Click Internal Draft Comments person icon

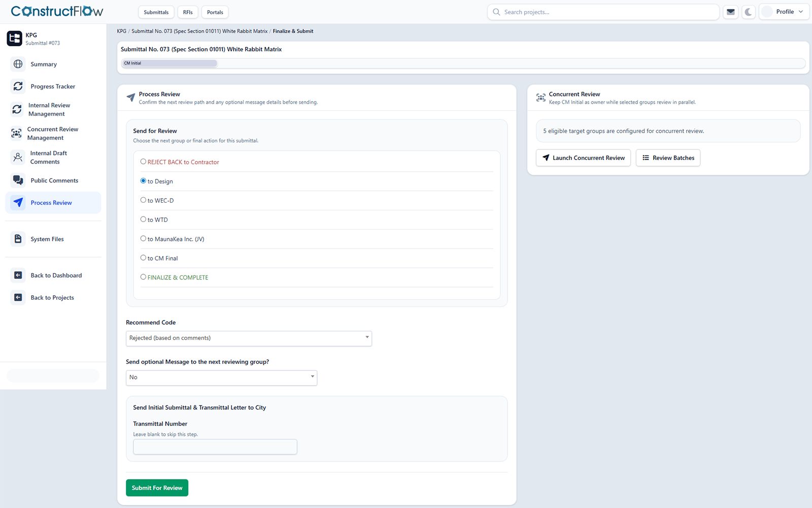(18, 157)
